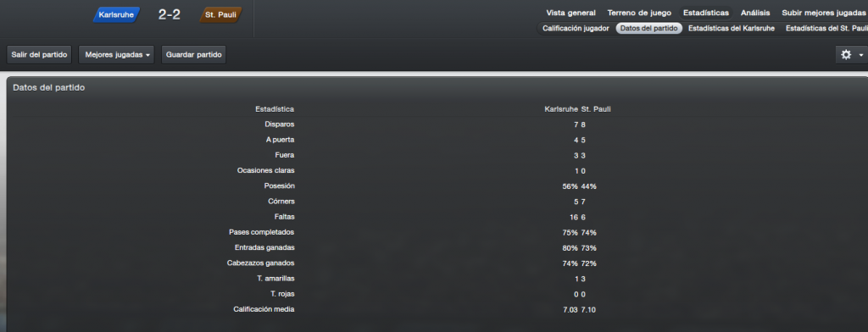Go to the Análisis tab
The width and height of the screenshot is (868, 332).
point(755,13)
